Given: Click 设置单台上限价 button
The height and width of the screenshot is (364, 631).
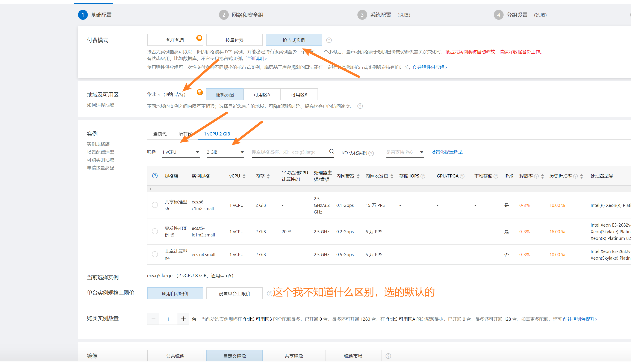Looking at the screenshot, I should (x=235, y=293).
